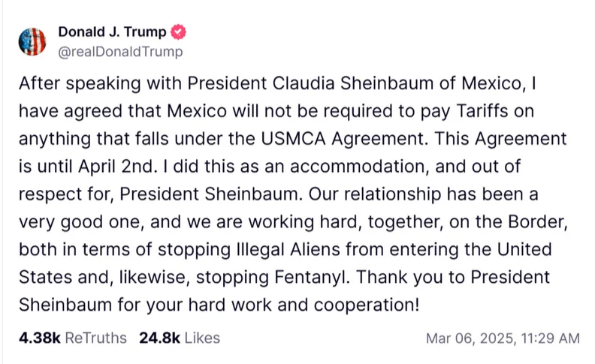Open the profile avatar picture
595x364 pixels.
[33, 42]
